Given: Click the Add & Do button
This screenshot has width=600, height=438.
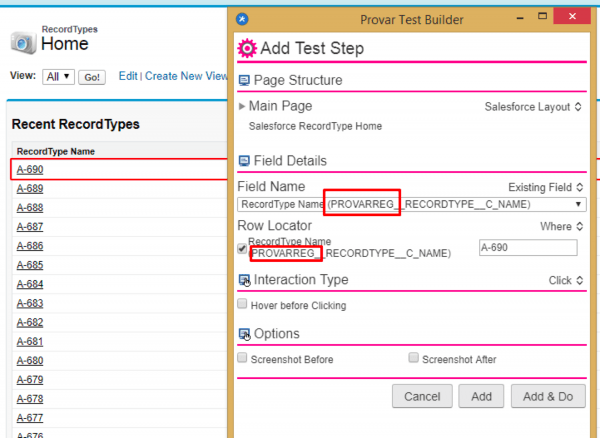Looking at the screenshot, I should point(548,396).
